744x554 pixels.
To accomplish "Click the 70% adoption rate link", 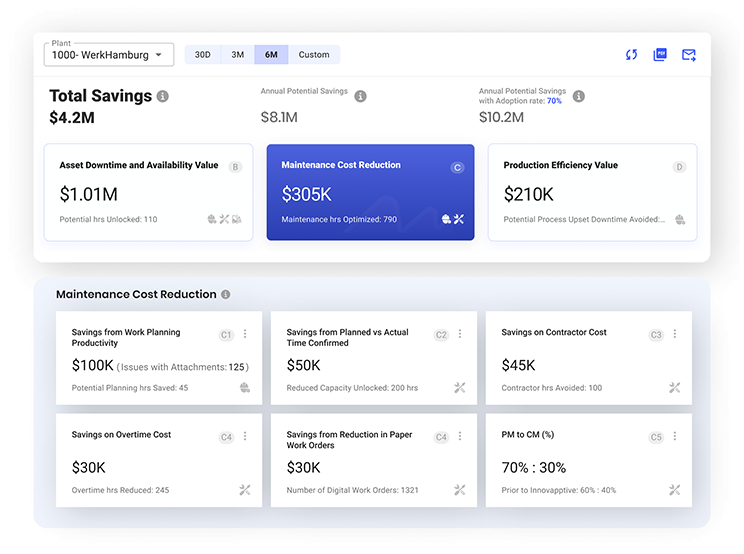I will click(554, 101).
